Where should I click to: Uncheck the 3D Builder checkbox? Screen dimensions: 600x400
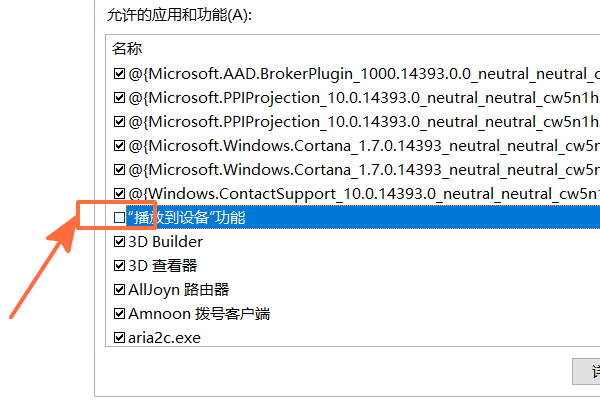pos(120,241)
